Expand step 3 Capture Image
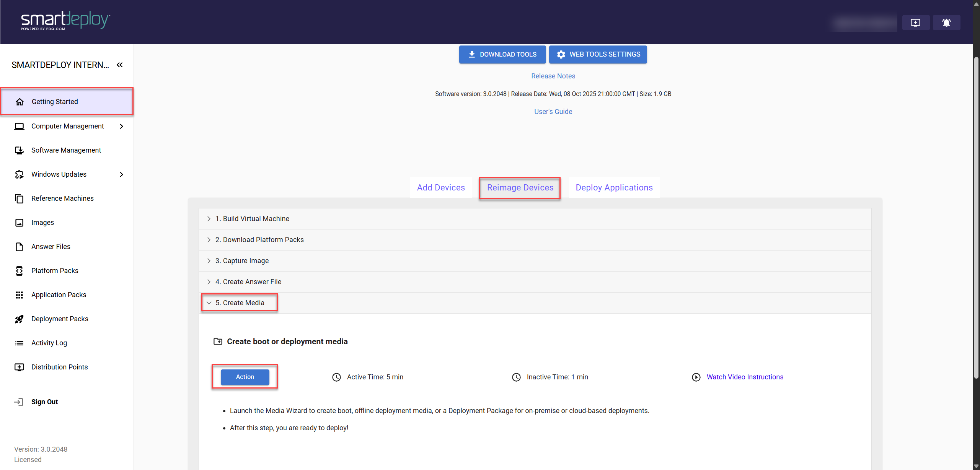 point(242,261)
